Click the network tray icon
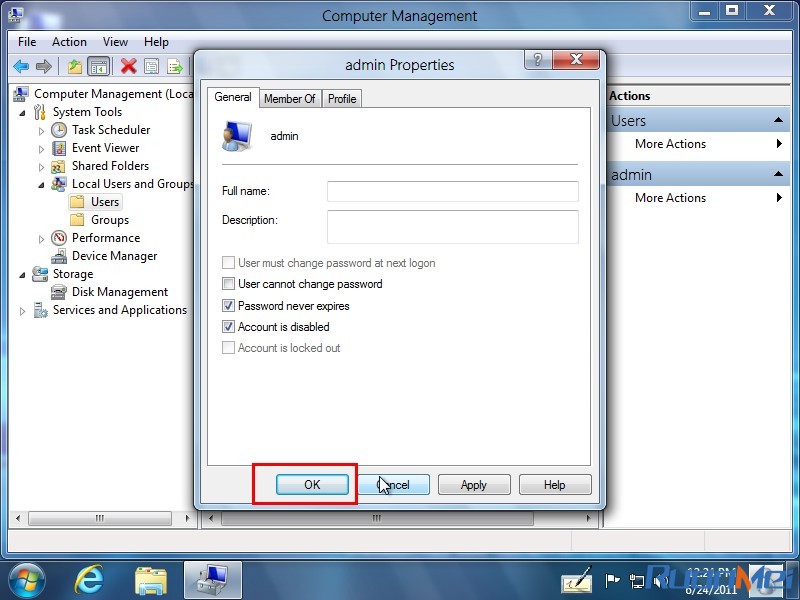The height and width of the screenshot is (600, 800). (636, 581)
